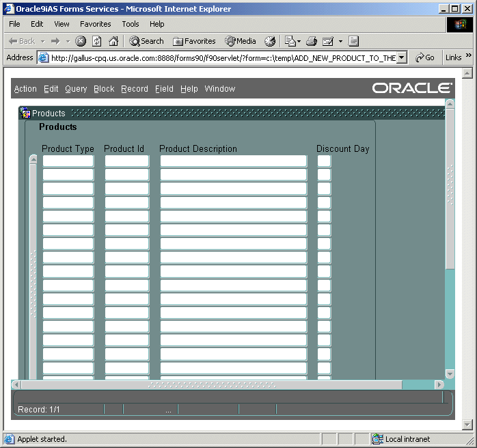Click the first Product Type input field
Viewport: 477px width, 448px height.
pyautogui.click(x=68, y=161)
